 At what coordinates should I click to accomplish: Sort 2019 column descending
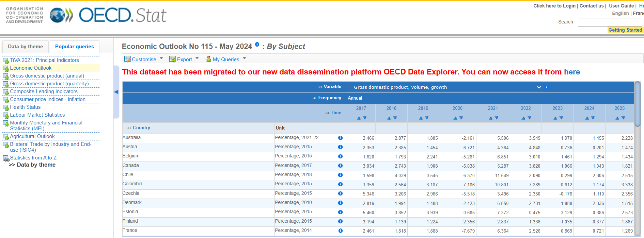(x=427, y=118)
